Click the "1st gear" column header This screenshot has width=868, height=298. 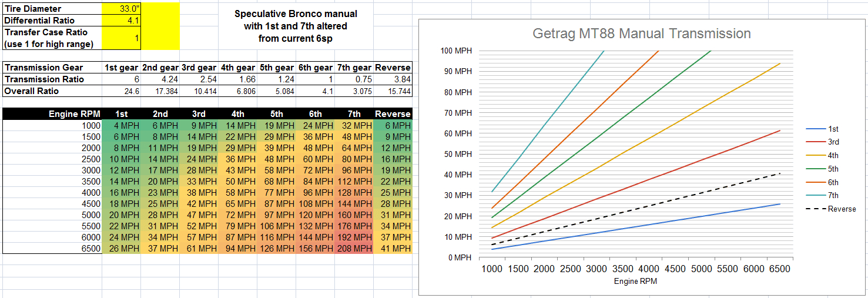click(121, 68)
